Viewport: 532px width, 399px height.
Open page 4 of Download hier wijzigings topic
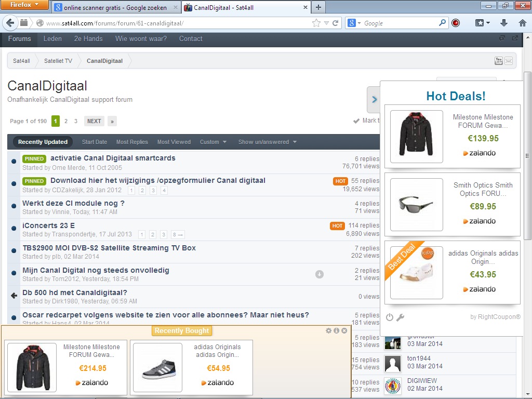click(164, 190)
